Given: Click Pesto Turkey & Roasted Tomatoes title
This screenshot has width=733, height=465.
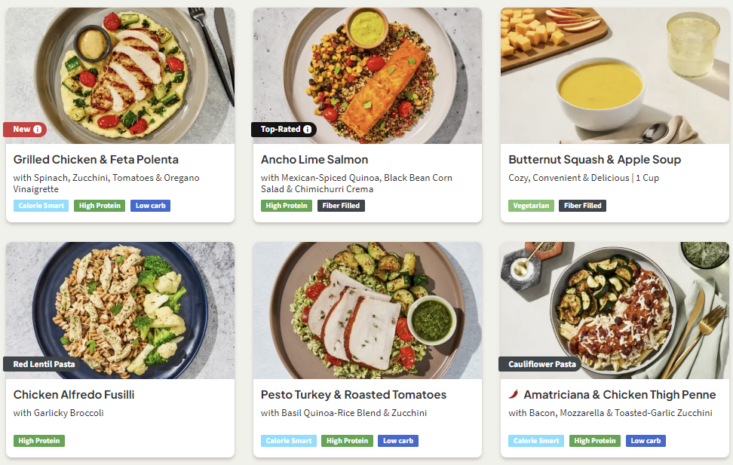Looking at the screenshot, I should pyautogui.click(x=353, y=395).
